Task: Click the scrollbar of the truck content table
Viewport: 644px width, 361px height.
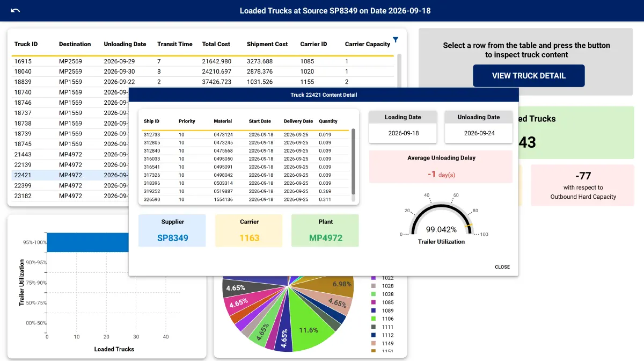Action: click(x=353, y=161)
